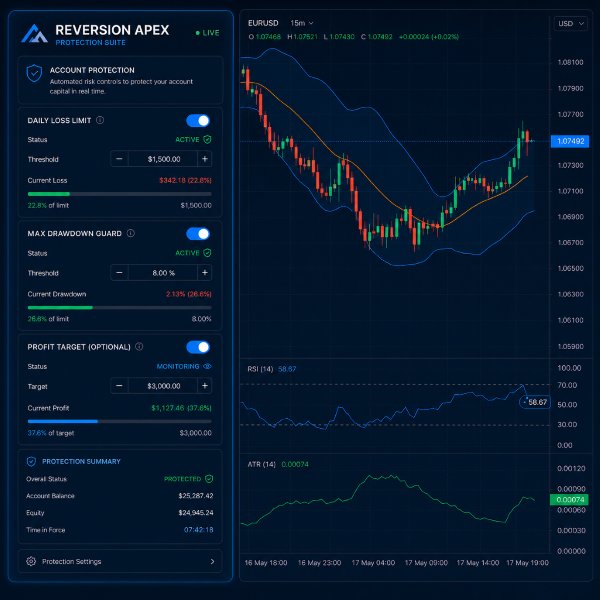Click the Current Drawdown 2.13% value
600x600 pixels.
[x=188, y=294]
